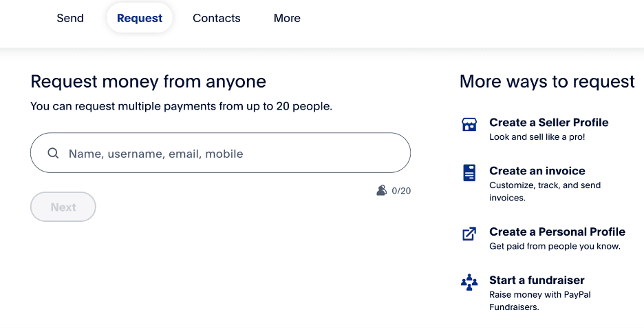644x328 pixels.
Task: Click 'Raise money with PayPal Fundraisers' description
Action: pyautogui.click(x=539, y=301)
